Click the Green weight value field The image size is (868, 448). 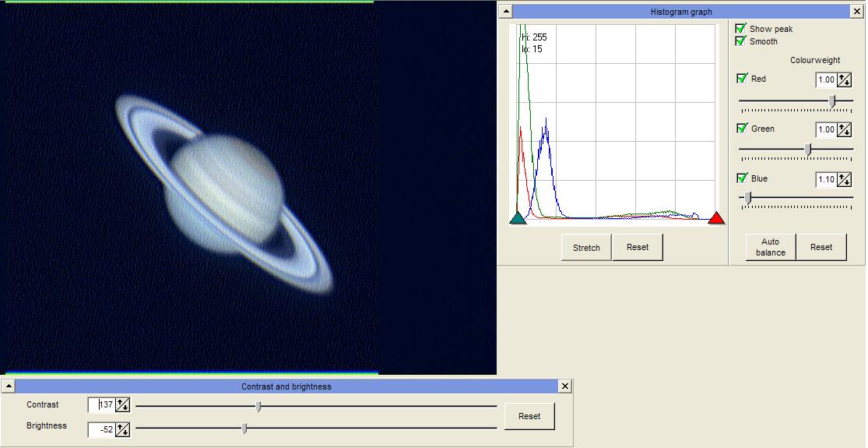[x=826, y=129]
